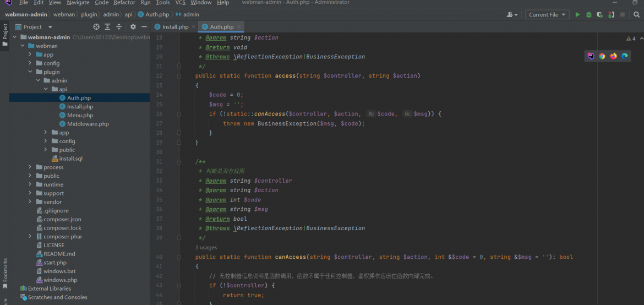Open Middleware.php in project tree
Screen dimensions: 644x305
click(88, 124)
